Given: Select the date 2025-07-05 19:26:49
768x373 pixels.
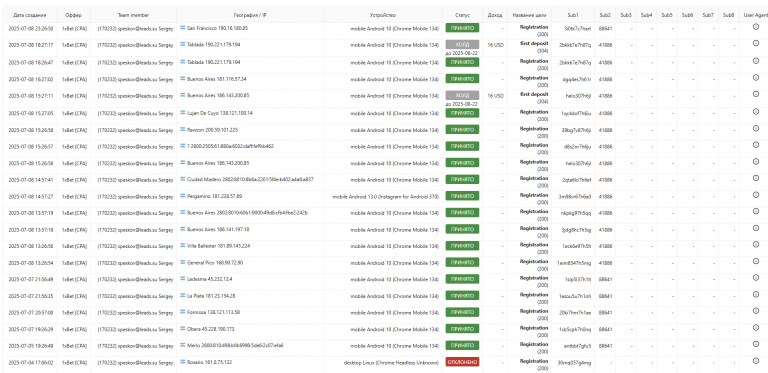Looking at the screenshot, I should 30,346.
